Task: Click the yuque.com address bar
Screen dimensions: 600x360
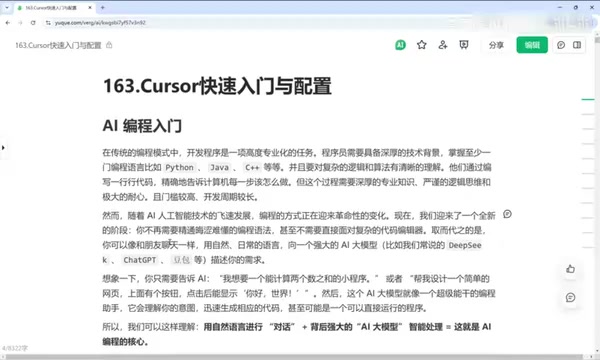Action: tap(100, 23)
